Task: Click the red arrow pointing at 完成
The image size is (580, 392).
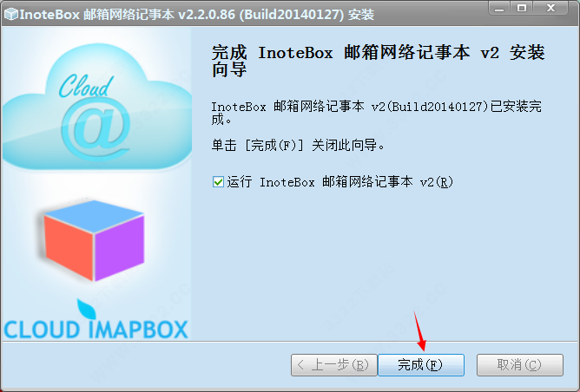Action: coord(420,331)
